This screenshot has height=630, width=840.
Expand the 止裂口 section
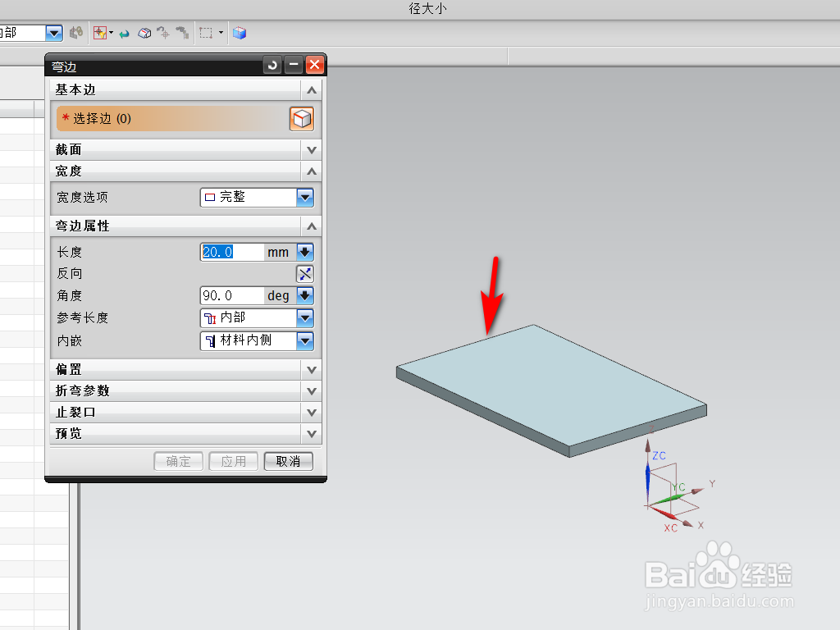coord(312,413)
